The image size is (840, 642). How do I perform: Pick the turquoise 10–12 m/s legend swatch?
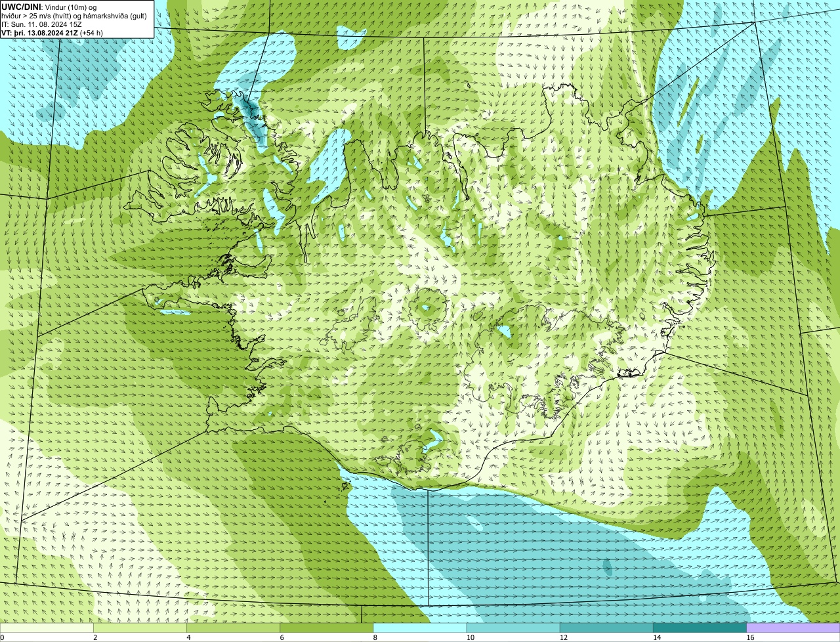coord(513,628)
